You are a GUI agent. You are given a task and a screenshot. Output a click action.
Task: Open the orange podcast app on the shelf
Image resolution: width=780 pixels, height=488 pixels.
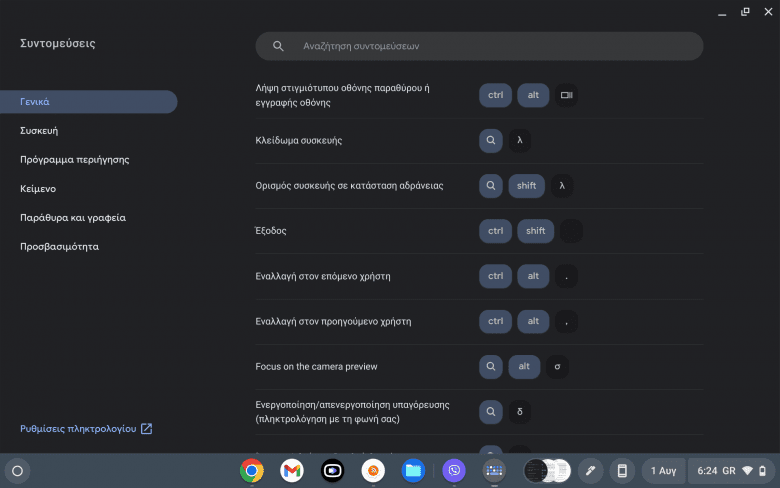tap(373, 470)
